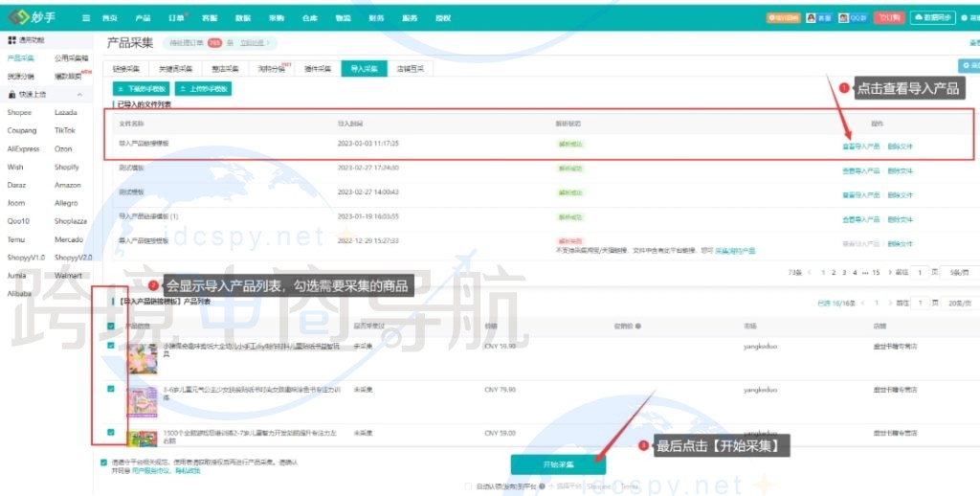This screenshot has height=496, width=980.
Task: Click the help icon beside 促销价 column
Action: (x=638, y=327)
